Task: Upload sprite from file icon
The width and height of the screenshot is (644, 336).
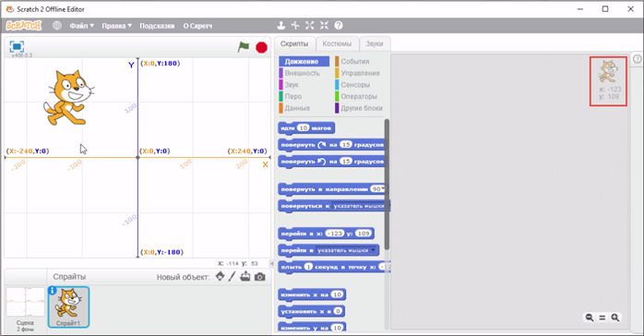Action: [245, 276]
